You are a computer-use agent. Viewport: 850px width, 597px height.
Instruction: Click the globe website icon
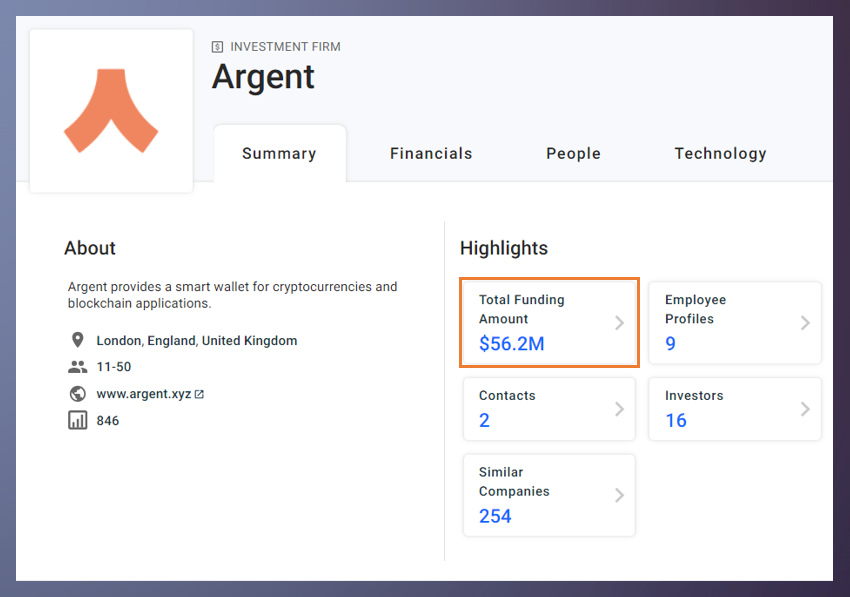coord(78,394)
